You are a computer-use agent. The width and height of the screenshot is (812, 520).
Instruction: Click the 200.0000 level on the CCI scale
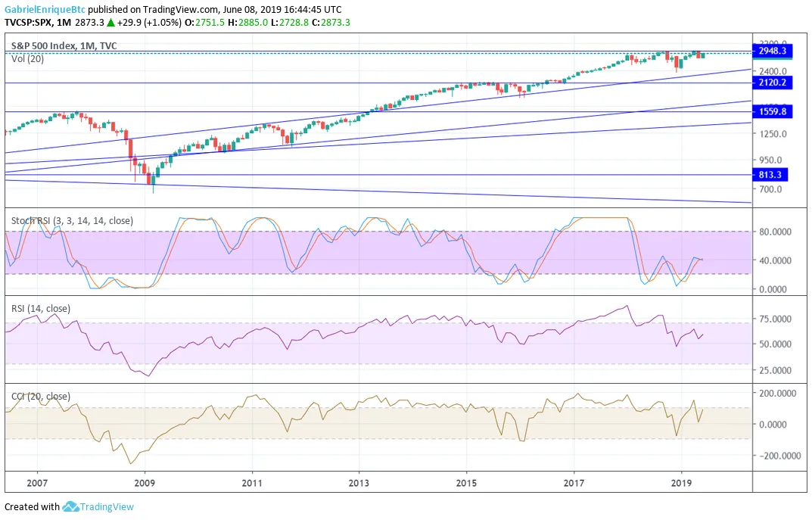click(x=777, y=394)
